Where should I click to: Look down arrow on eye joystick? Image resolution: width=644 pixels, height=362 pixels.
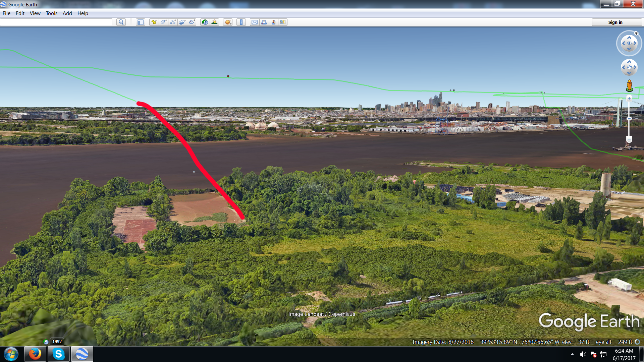coord(629,49)
